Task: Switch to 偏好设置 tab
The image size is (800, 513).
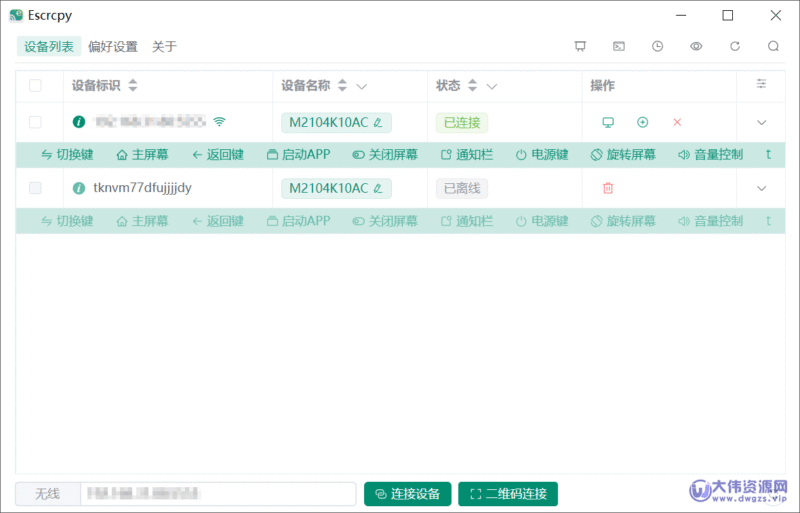Action: tap(113, 46)
